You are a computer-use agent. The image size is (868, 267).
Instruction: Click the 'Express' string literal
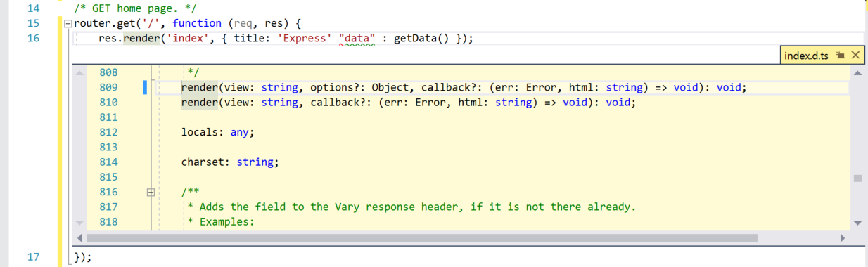(304, 38)
